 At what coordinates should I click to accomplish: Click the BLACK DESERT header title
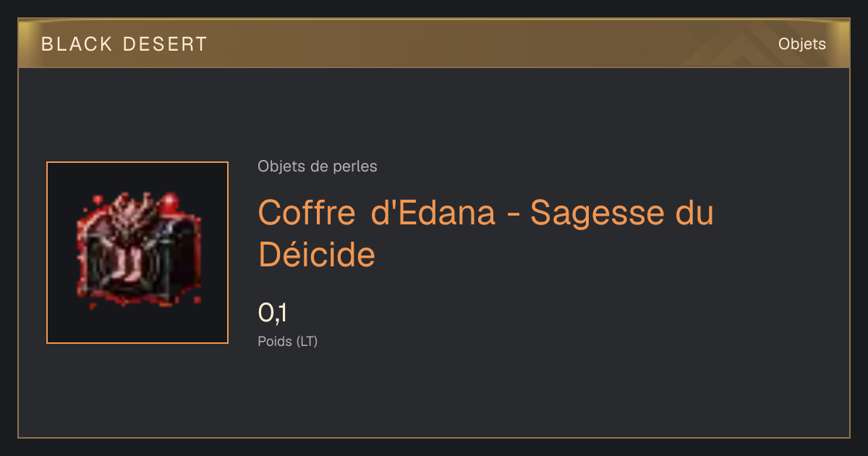pos(124,44)
